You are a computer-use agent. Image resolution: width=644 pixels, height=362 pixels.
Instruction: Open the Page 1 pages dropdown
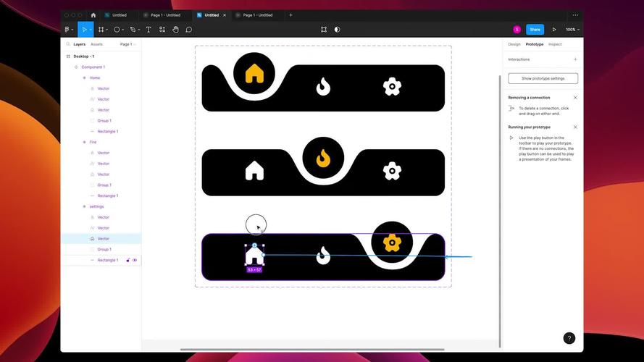127,44
